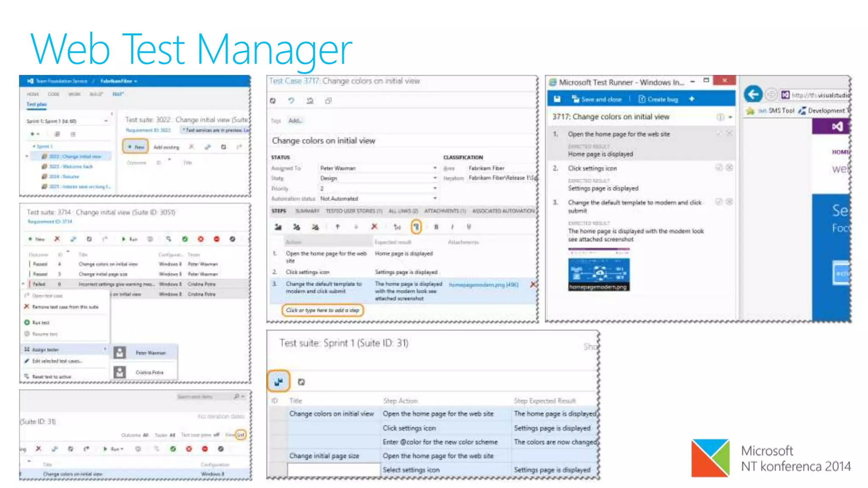Switch to the ATTACHMENTS tab
The height and width of the screenshot is (488, 868).
[445, 211]
